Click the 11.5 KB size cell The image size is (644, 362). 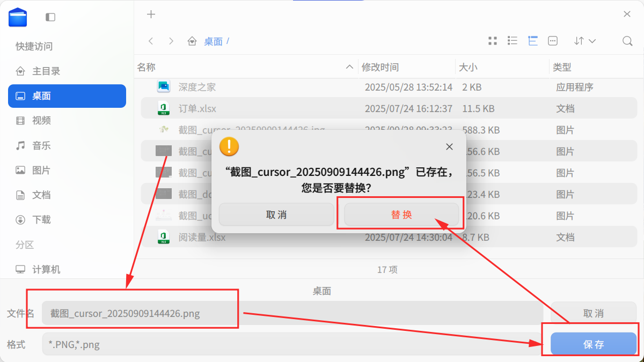478,108
